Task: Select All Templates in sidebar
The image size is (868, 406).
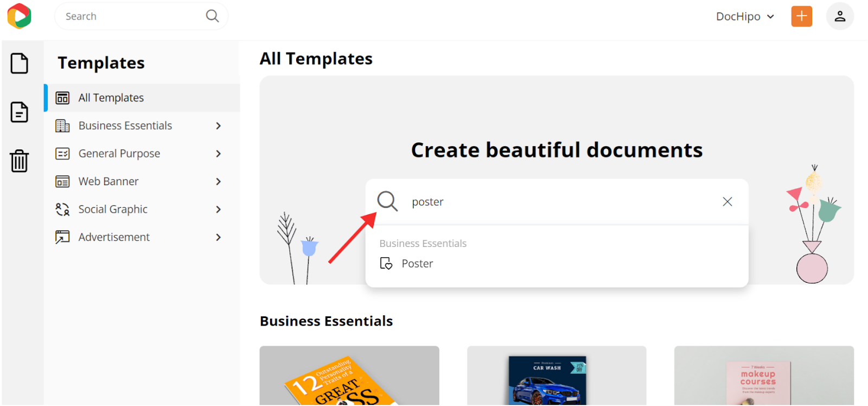Action: pos(142,98)
